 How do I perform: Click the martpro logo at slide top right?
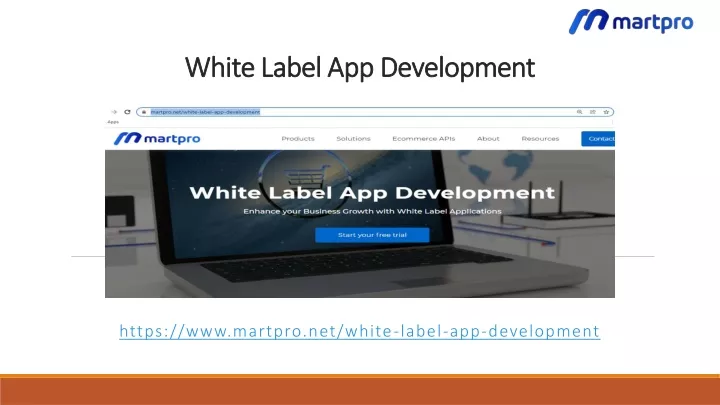pos(631,21)
